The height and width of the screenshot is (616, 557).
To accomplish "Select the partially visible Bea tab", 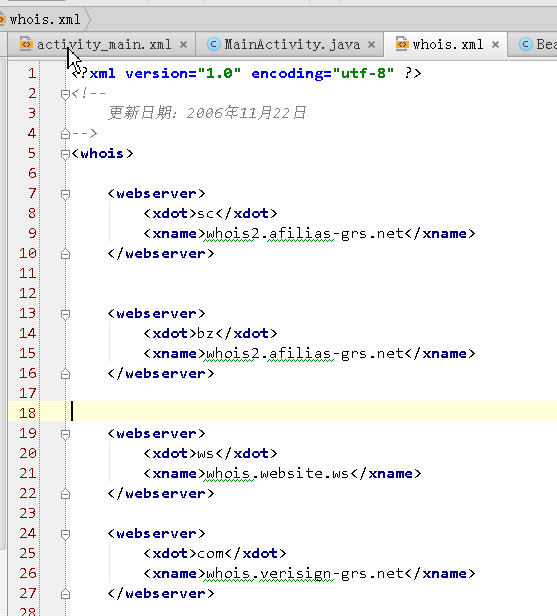I will click(533, 45).
